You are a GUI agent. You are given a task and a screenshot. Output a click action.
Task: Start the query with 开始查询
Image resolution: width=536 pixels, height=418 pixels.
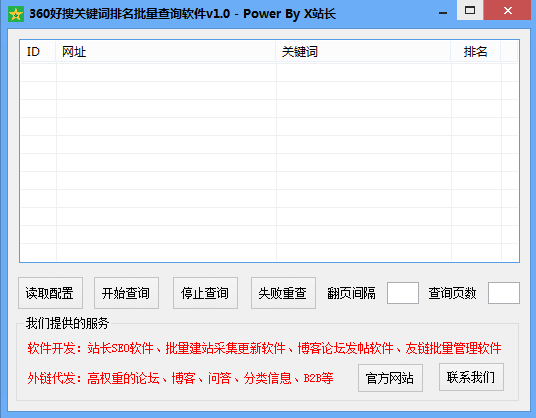126,293
